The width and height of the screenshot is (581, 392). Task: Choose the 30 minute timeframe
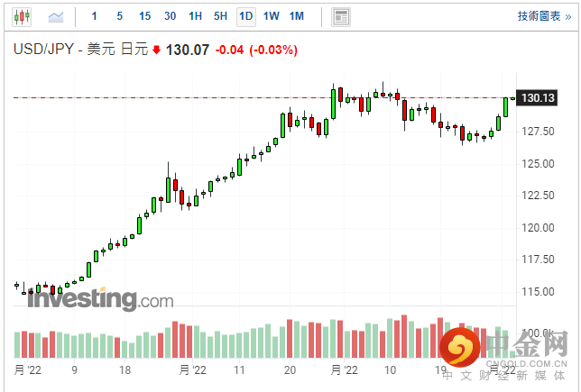click(x=170, y=16)
